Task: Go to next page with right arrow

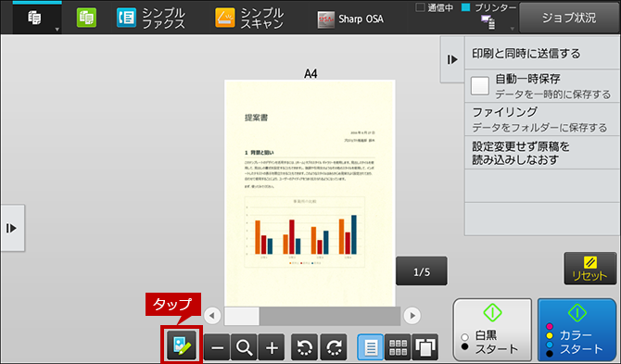Action: click(412, 316)
